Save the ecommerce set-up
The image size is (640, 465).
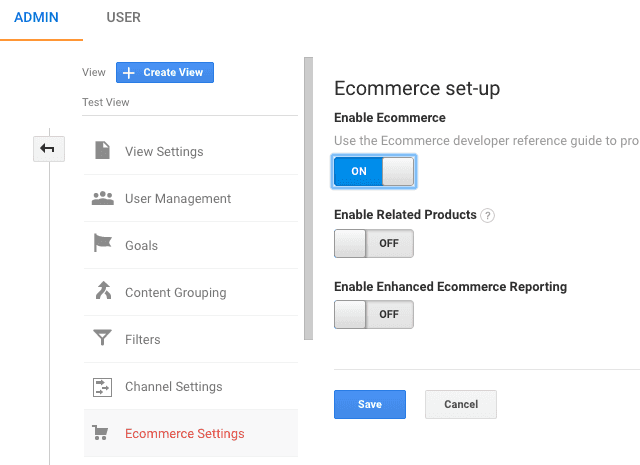point(370,404)
